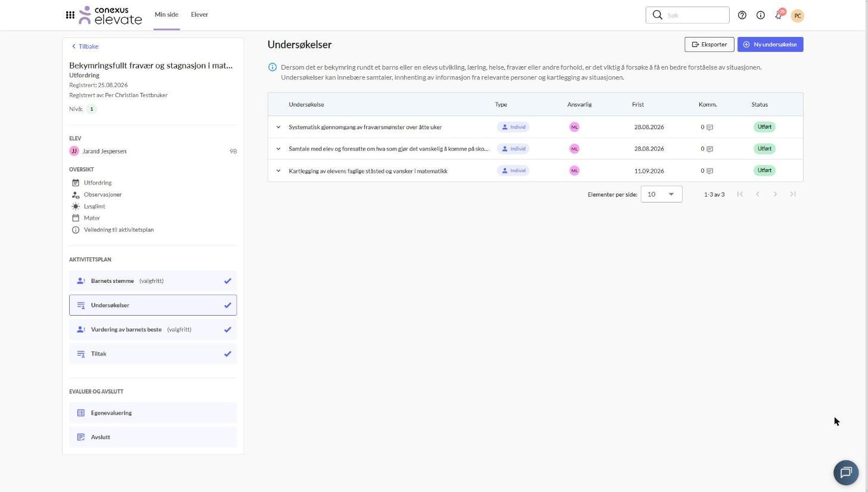
Task: Click the Eksporter button
Action: pos(709,45)
